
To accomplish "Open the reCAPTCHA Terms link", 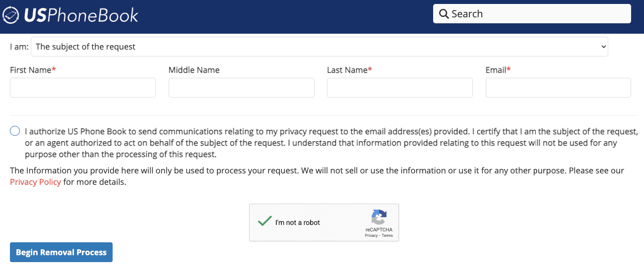I will pos(387,235).
